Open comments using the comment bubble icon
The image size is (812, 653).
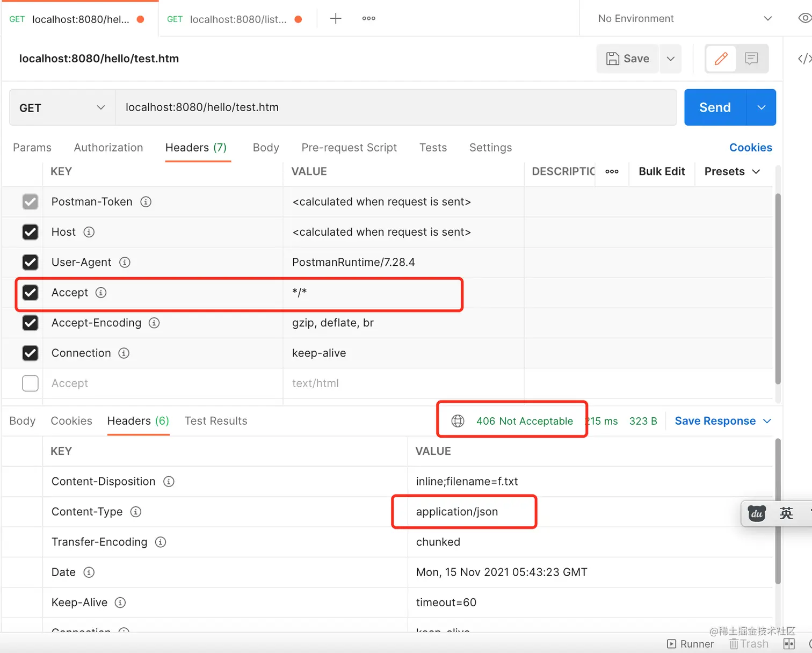tap(751, 59)
